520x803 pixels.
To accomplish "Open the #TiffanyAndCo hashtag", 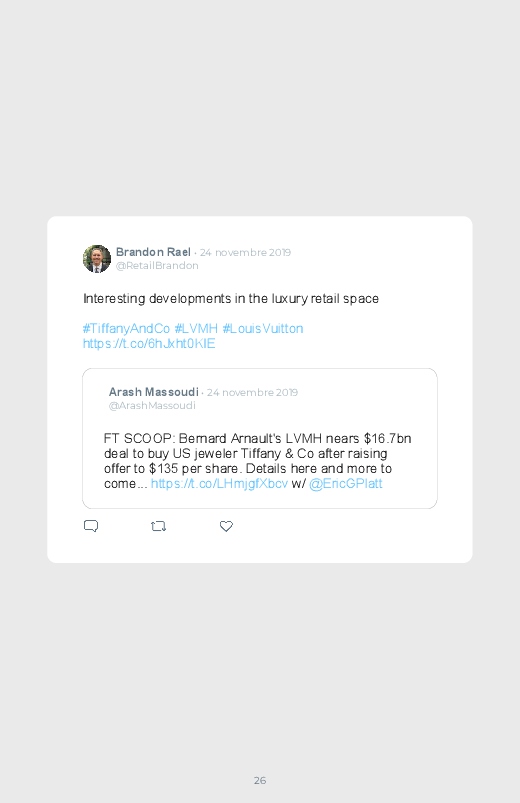I will (x=126, y=328).
